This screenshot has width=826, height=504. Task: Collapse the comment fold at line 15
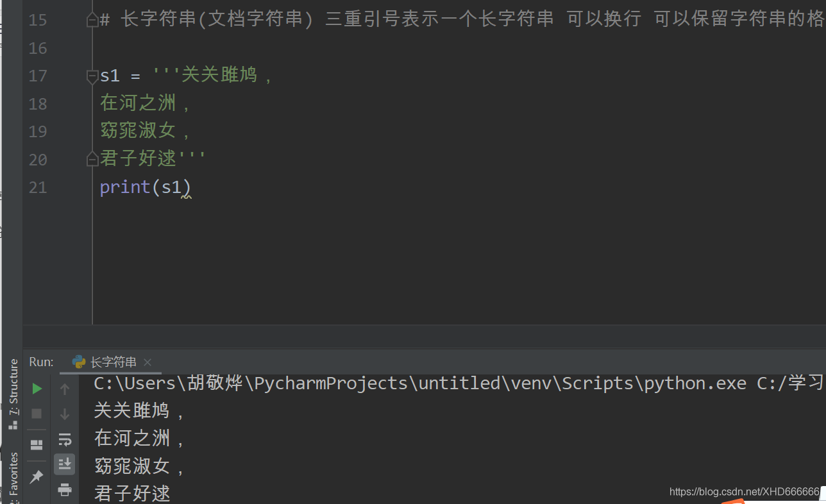point(92,20)
